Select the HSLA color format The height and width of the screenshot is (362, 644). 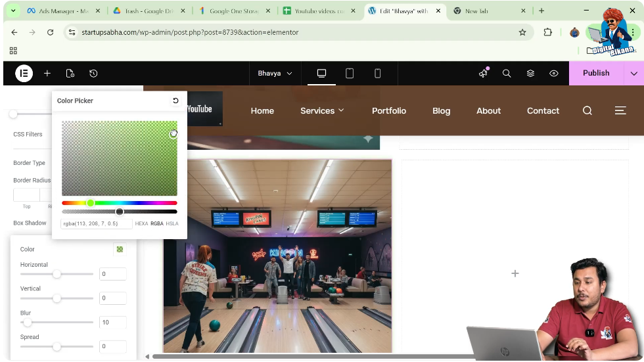pyautogui.click(x=172, y=223)
